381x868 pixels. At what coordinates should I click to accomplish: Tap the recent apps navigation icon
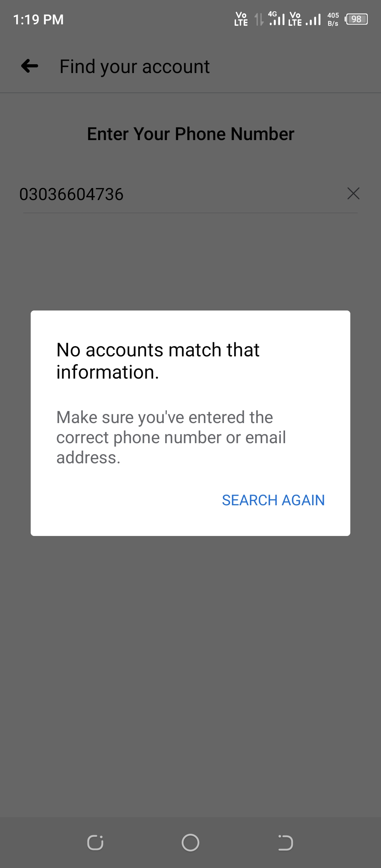tap(95, 843)
